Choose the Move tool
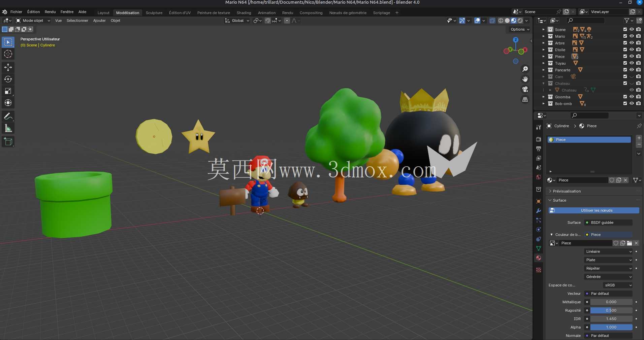The height and width of the screenshot is (340, 644). coord(8,67)
